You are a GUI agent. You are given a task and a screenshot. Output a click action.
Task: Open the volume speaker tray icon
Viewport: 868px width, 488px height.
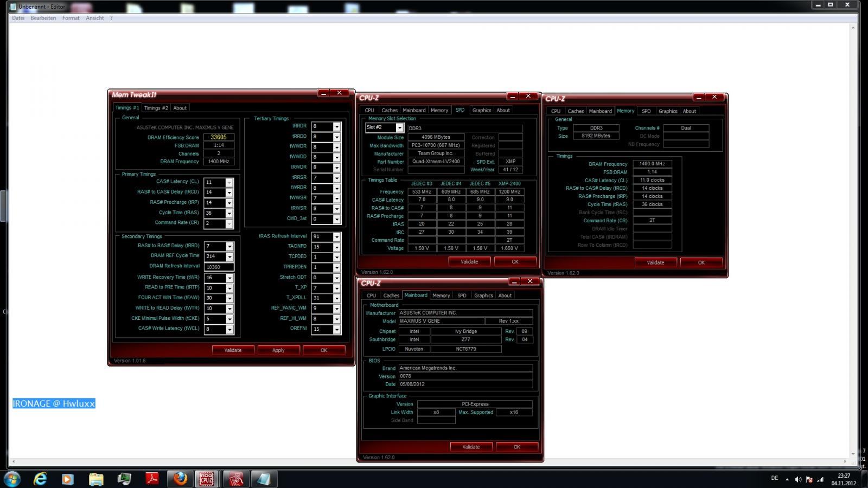[798, 479]
